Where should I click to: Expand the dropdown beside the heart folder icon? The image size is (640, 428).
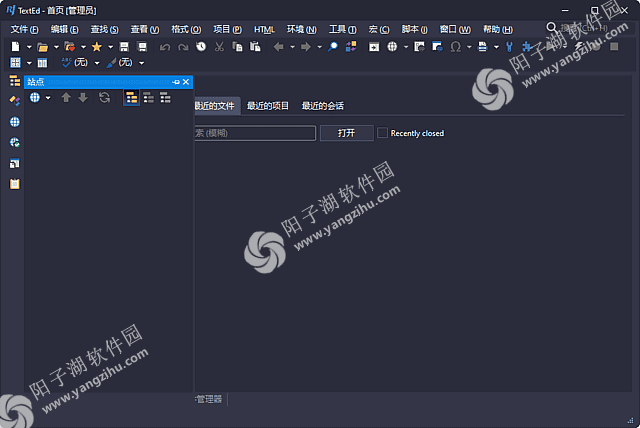point(83,47)
